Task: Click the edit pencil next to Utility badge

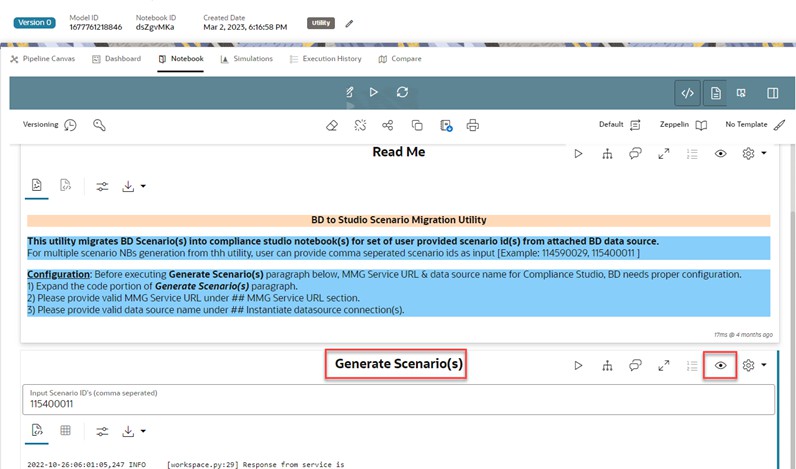Action: point(349,23)
